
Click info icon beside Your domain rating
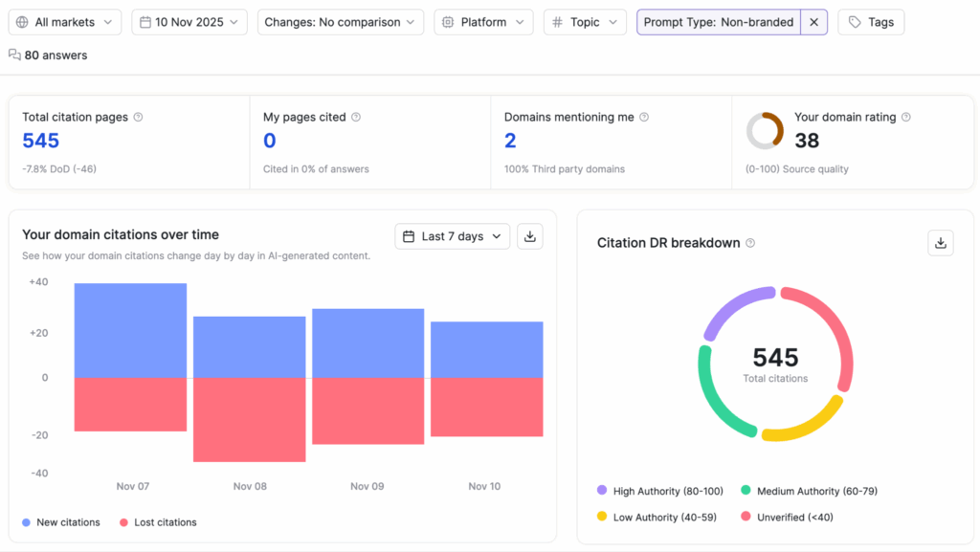906,118
